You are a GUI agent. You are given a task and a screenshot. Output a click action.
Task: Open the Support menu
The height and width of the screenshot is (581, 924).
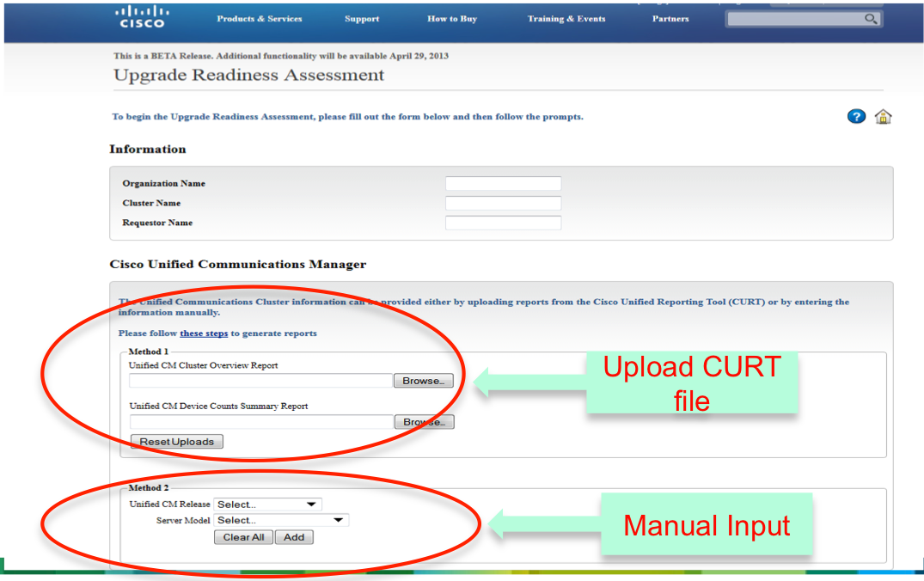coord(362,19)
